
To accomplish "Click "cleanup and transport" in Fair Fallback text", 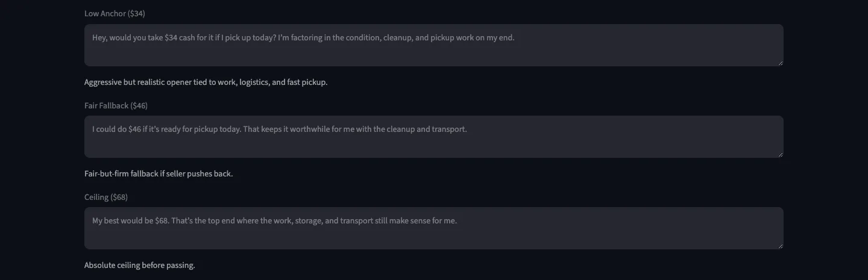I will pos(427,129).
